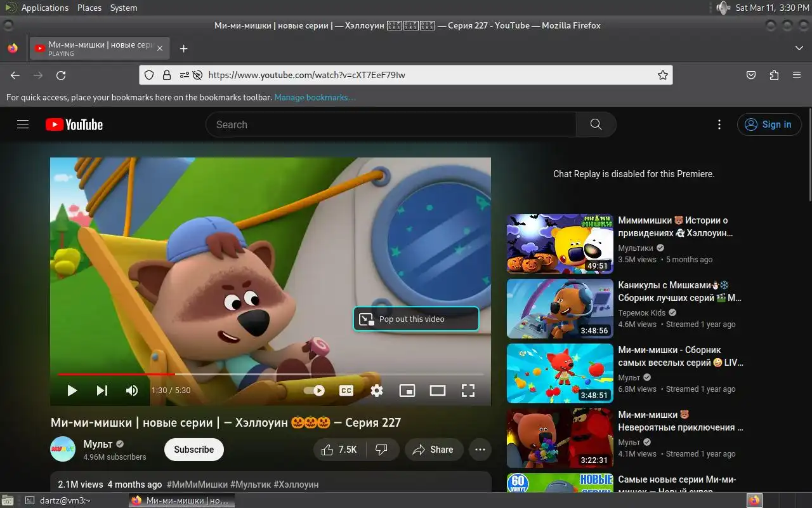
Task: Select the Ми-ми-мишки playing tab
Action: point(100,48)
